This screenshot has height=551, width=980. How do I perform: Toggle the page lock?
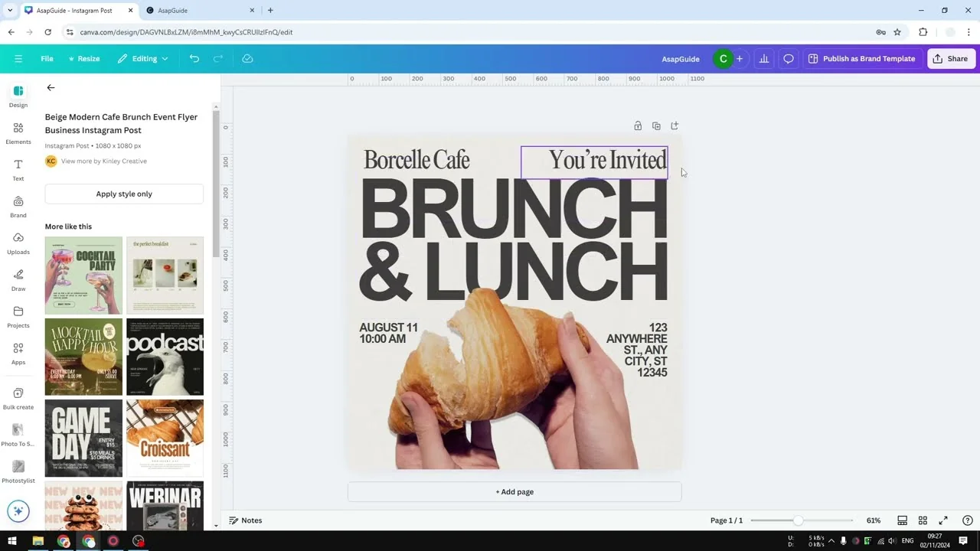click(638, 126)
